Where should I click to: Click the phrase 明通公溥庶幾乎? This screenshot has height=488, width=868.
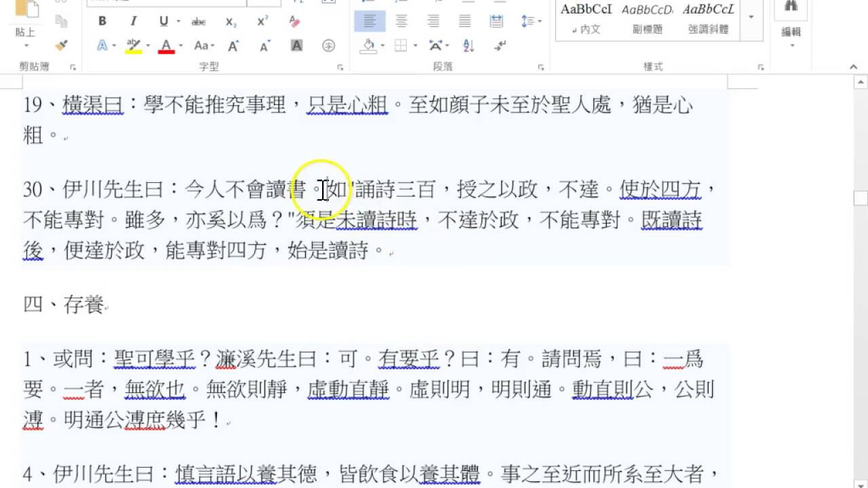pyautogui.click(x=134, y=420)
